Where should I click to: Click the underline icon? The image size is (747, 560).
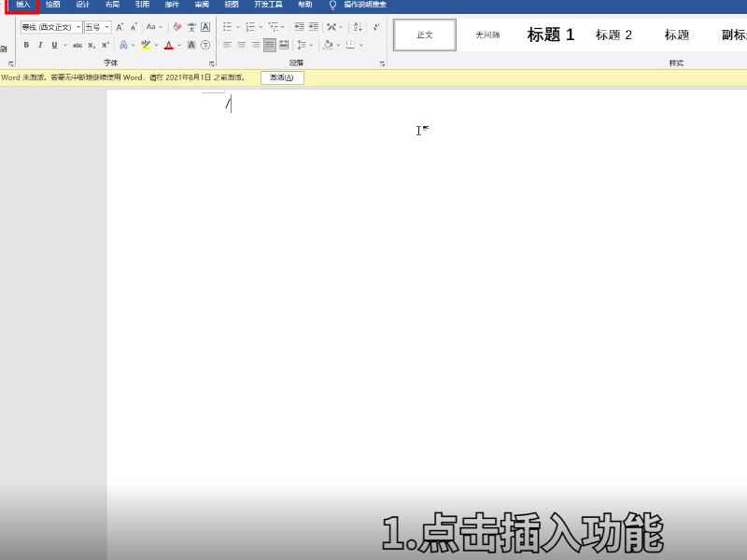pyautogui.click(x=55, y=44)
